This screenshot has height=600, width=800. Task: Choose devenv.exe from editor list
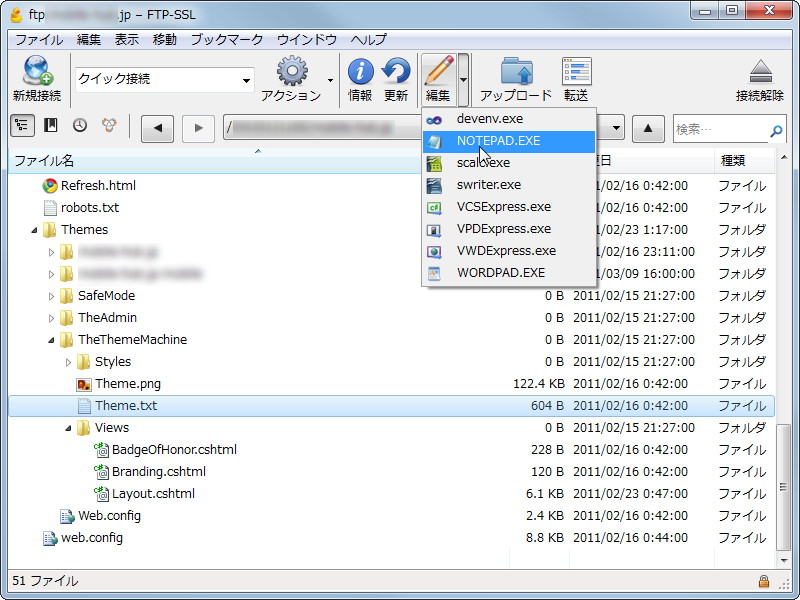(x=509, y=119)
